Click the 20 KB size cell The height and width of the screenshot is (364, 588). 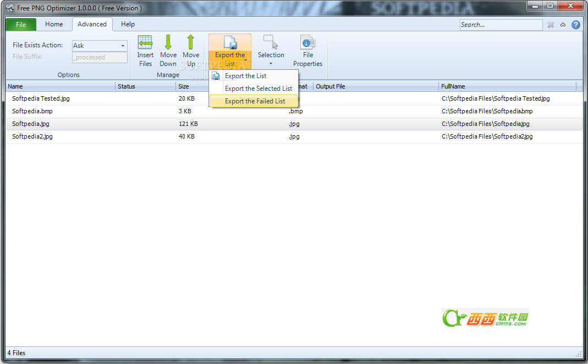tap(186, 98)
